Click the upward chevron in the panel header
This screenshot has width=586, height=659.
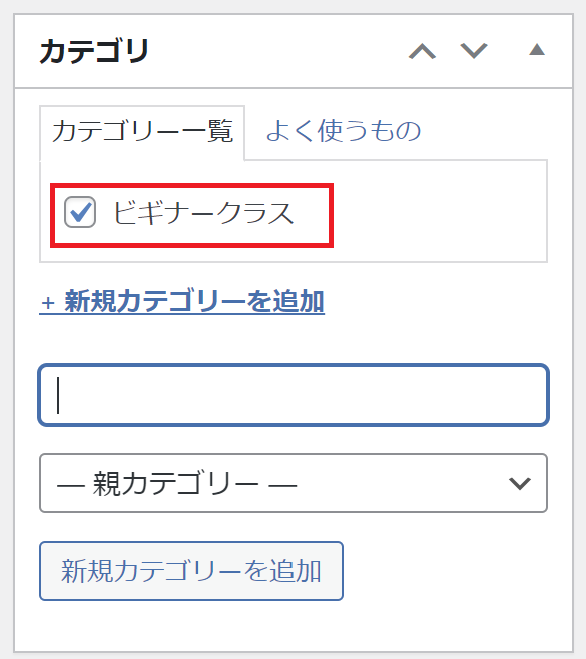click(x=422, y=51)
